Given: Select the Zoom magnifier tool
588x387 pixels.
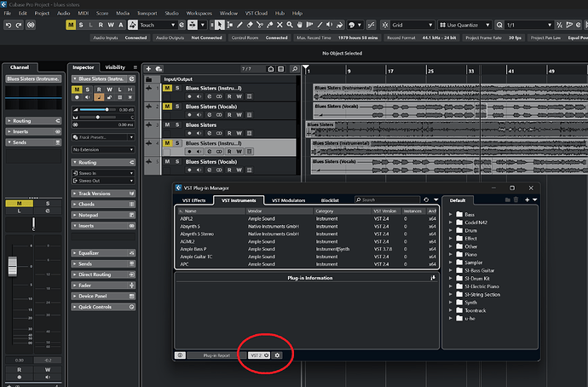Looking at the screenshot, I should pyautogui.click(x=290, y=25).
